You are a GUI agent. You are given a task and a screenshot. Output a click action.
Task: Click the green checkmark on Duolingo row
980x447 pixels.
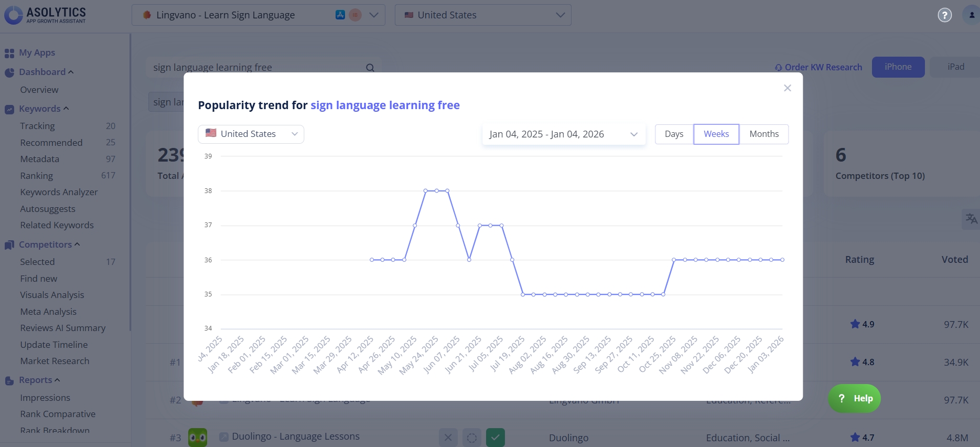click(x=495, y=437)
